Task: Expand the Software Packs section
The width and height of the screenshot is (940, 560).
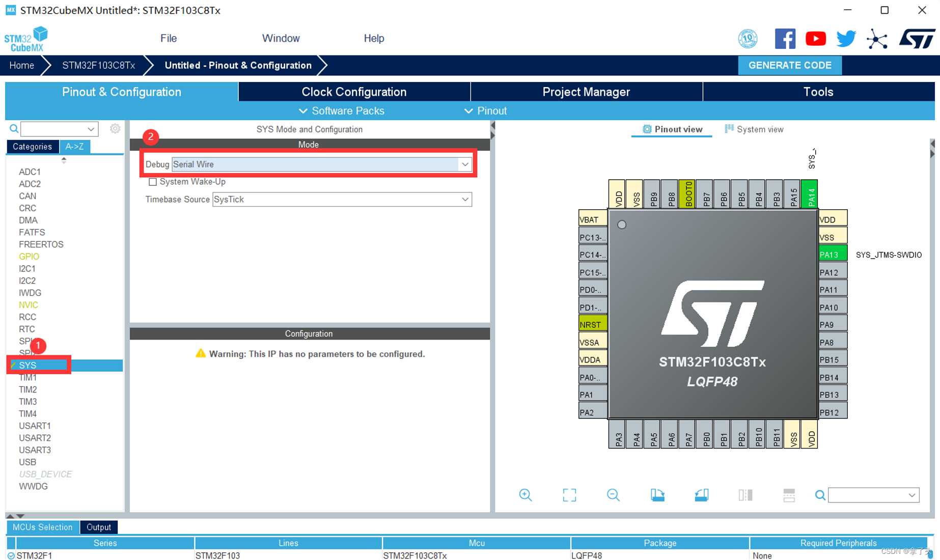Action: pyautogui.click(x=342, y=110)
